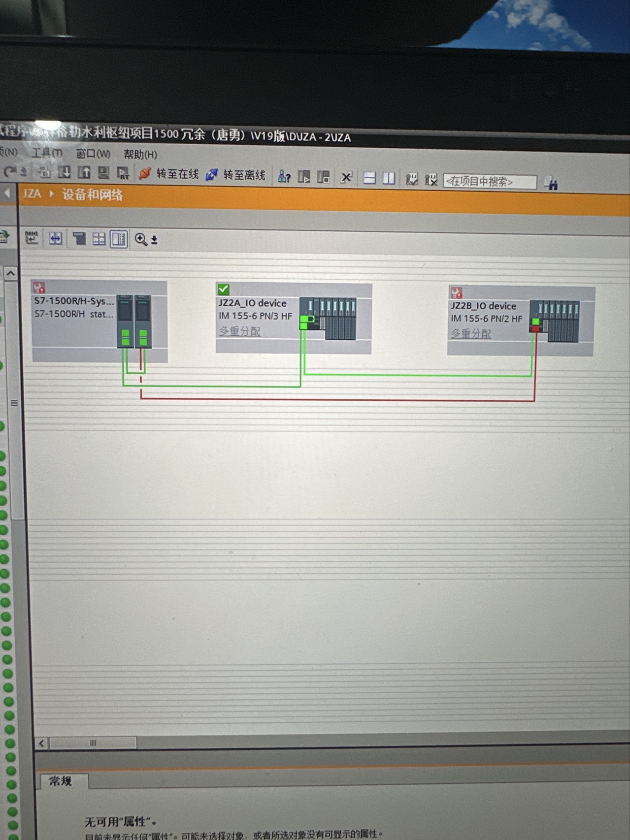Click the magnifier zoom icon
Image resolution: width=630 pixels, height=840 pixels.
(x=141, y=240)
